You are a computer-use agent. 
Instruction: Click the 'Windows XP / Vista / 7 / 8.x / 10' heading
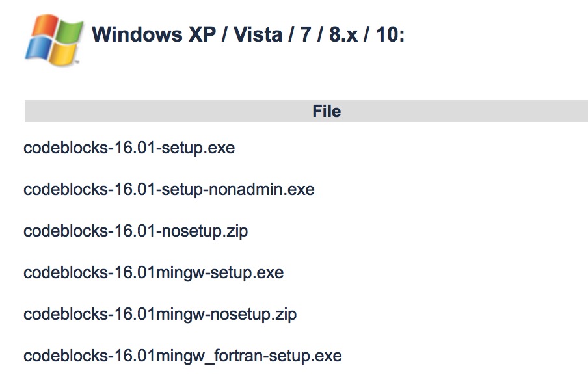point(248,34)
